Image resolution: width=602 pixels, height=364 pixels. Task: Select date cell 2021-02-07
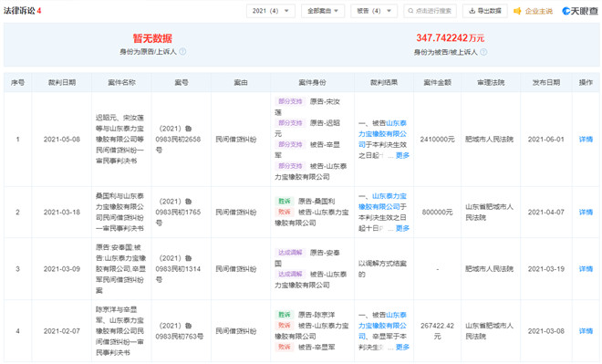[x=62, y=331]
